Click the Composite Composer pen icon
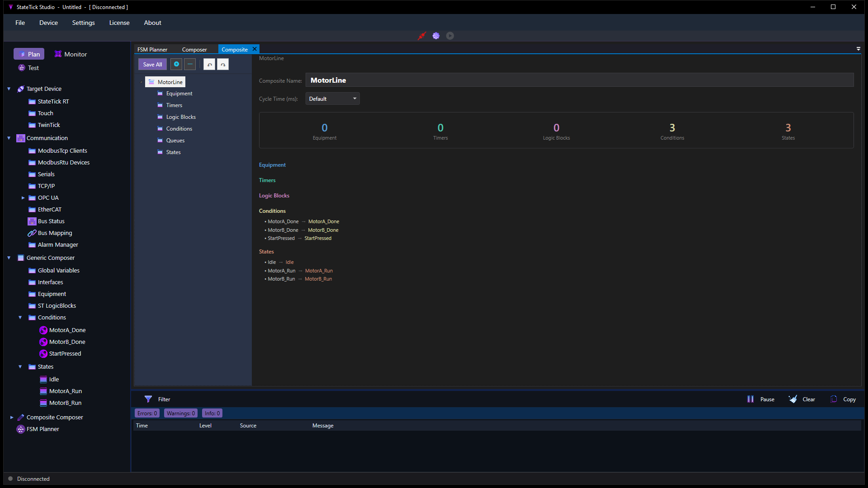The width and height of the screenshot is (868, 488). 21,418
